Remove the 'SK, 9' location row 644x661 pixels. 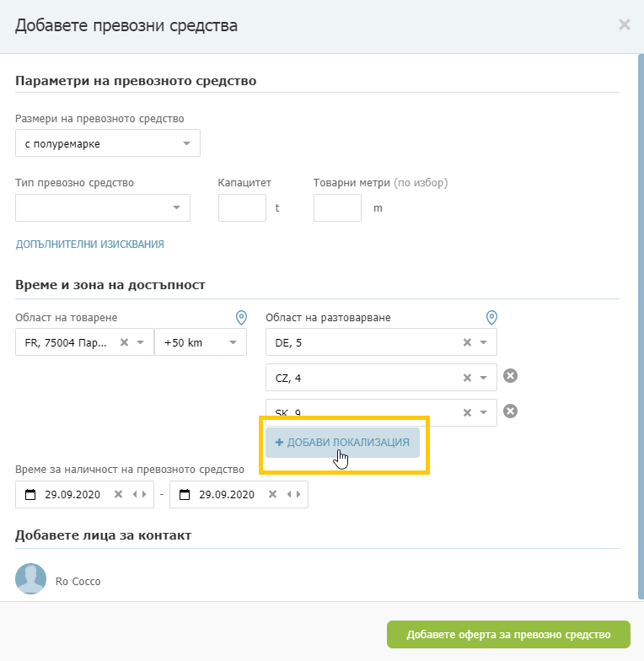click(510, 411)
